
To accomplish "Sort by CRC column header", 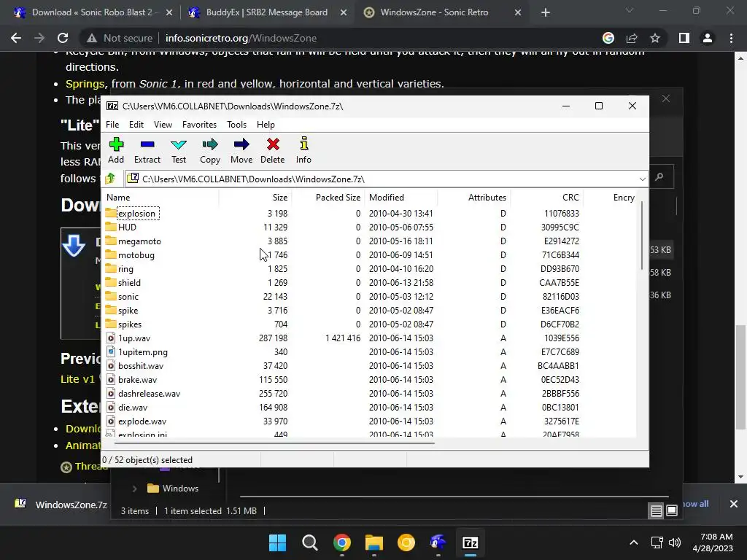I will pyautogui.click(x=547, y=197).
